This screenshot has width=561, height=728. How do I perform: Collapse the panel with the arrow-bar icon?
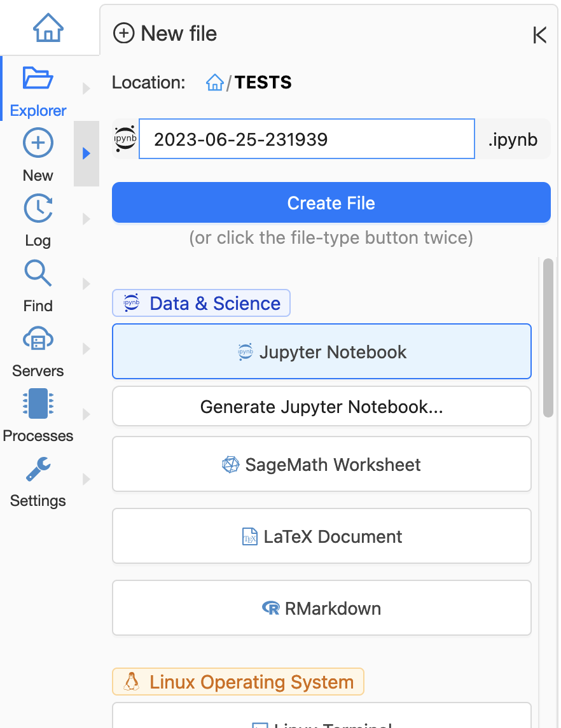pyautogui.click(x=539, y=35)
